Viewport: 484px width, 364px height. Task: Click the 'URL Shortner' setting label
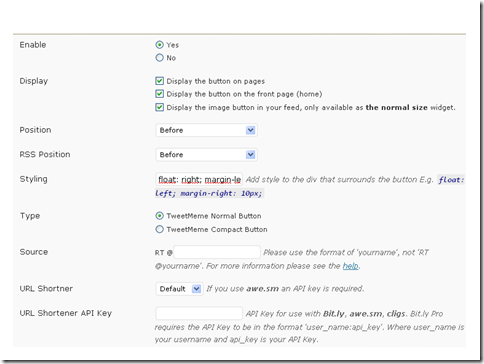(46, 289)
